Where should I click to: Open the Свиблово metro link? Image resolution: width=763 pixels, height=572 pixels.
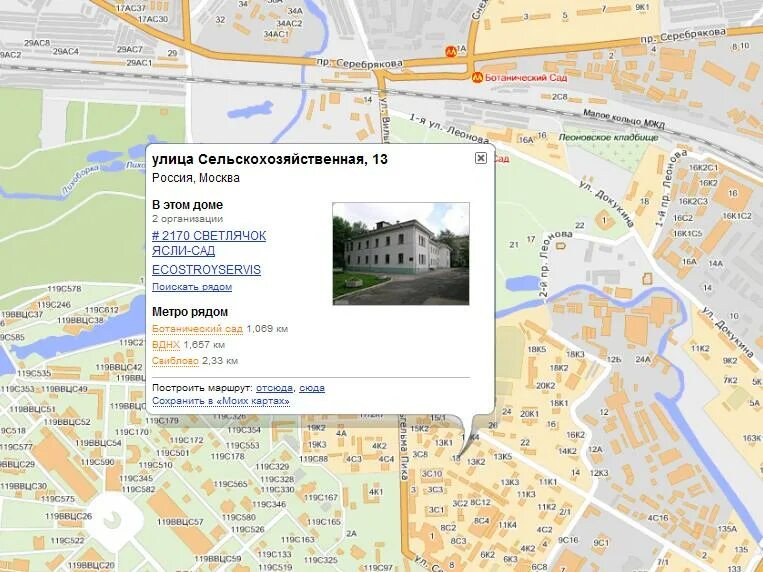[x=175, y=361]
